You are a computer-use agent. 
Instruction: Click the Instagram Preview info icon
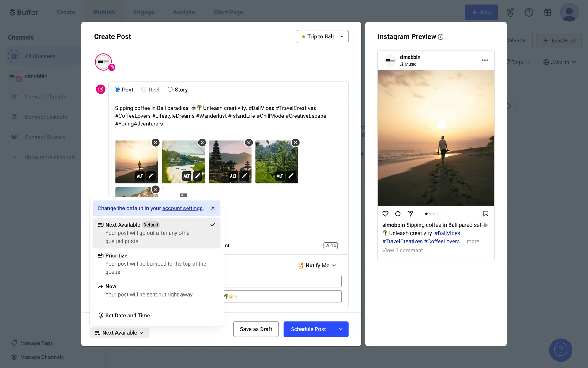point(441,37)
